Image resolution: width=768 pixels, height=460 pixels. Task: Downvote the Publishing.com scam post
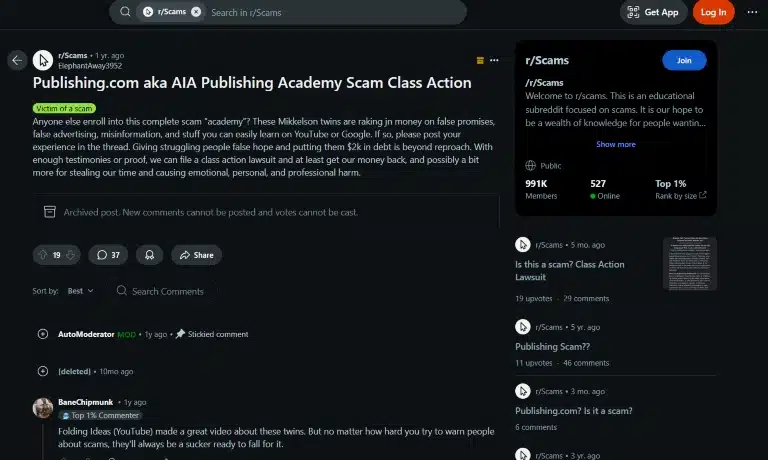[71, 255]
